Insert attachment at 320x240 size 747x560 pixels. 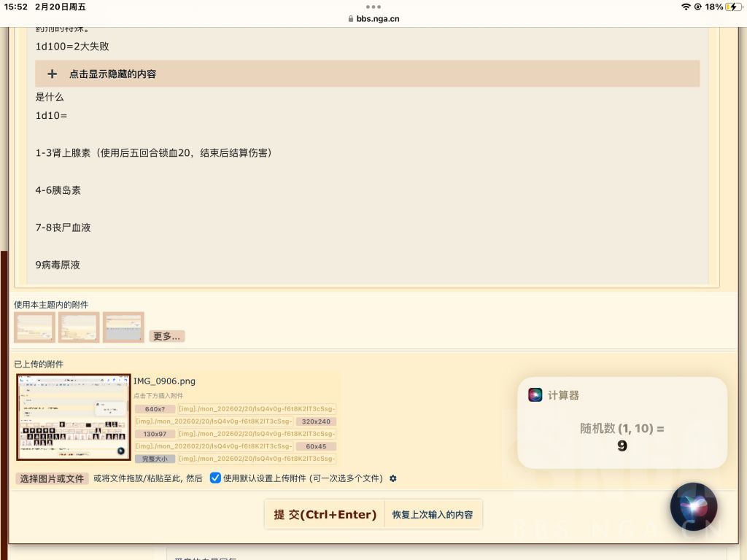point(316,421)
